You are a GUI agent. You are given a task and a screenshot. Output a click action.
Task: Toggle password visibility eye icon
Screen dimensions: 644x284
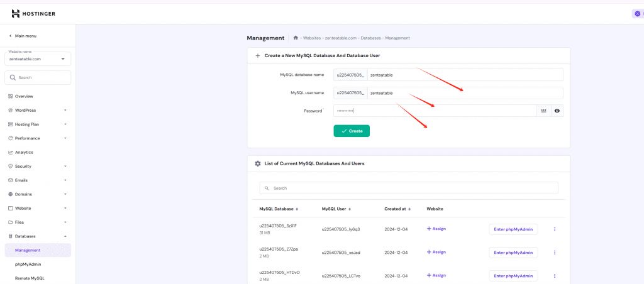tap(557, 111)
